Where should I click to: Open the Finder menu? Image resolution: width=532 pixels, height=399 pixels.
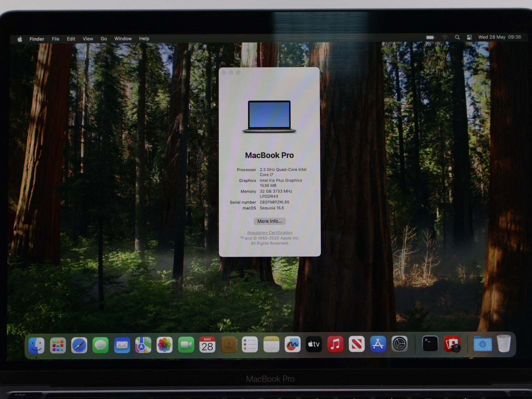(x=37, y=39)
